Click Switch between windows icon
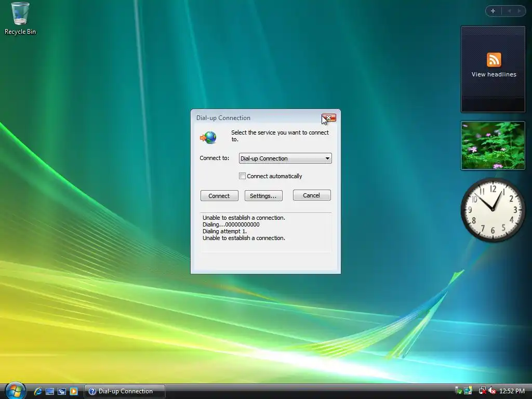The width and height of the screenshot is (532, 399). 62,391
